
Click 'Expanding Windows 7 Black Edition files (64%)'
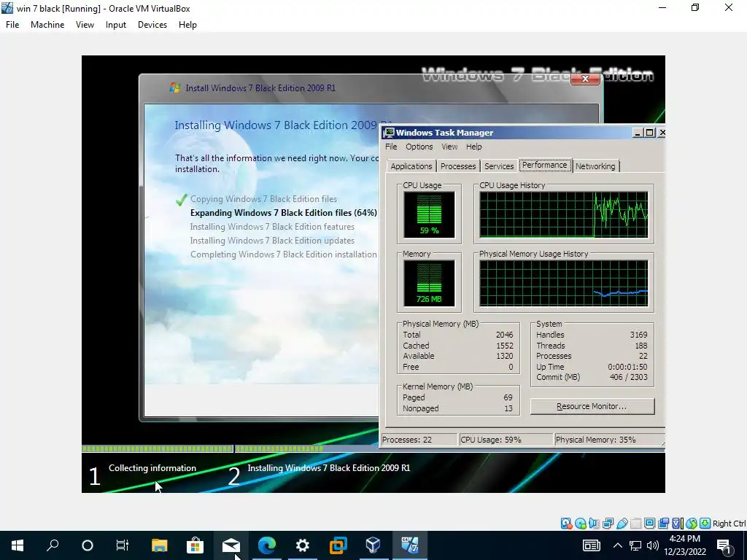coord(284,213)
